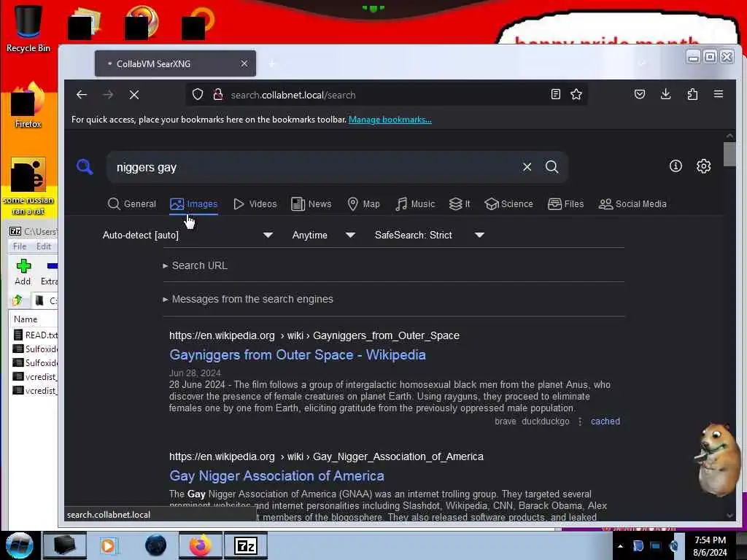Image resolution: width=747 pixels, height=560 pixels.
Task: Toggle reader view in address bar
Action: (x=555, y=94)
